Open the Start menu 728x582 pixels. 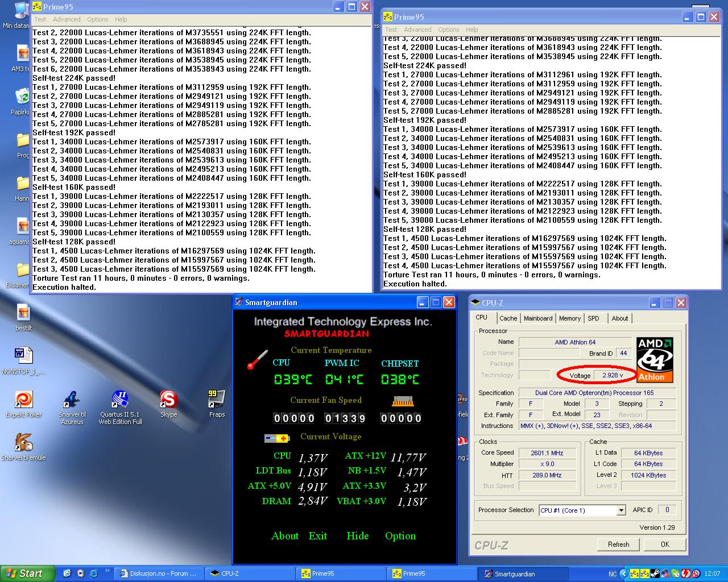tap(27, 573)
